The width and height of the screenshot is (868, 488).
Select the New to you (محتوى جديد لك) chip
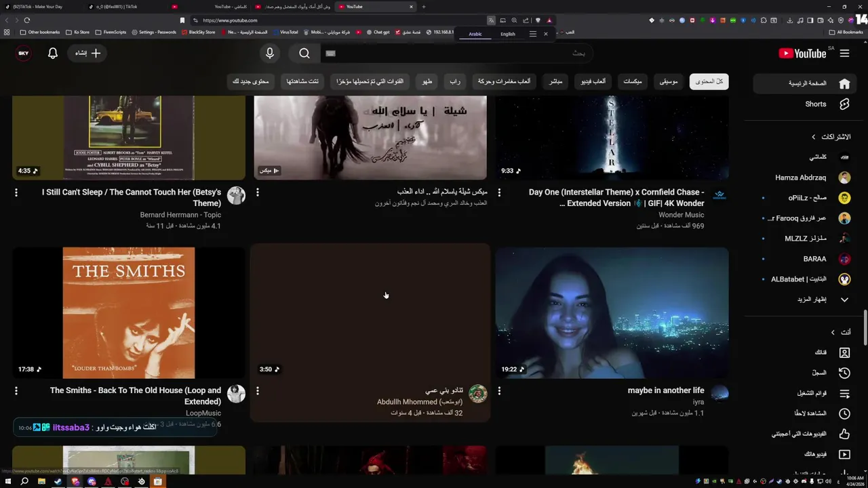pyautogui.click(x=250, y=81)
